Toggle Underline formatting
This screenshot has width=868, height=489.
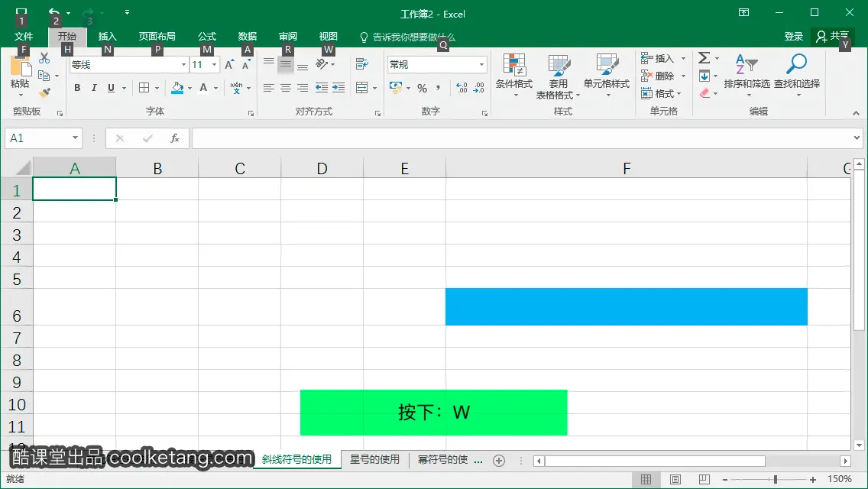tap(111, 88)
